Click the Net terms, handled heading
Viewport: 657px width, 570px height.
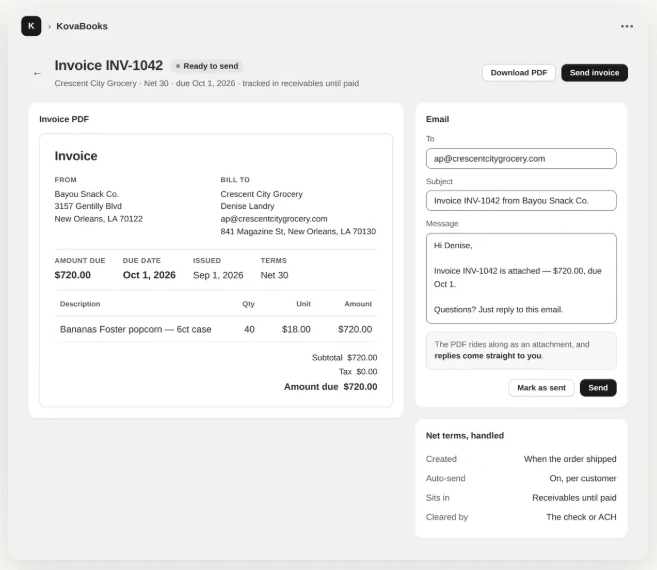(465, 435)
